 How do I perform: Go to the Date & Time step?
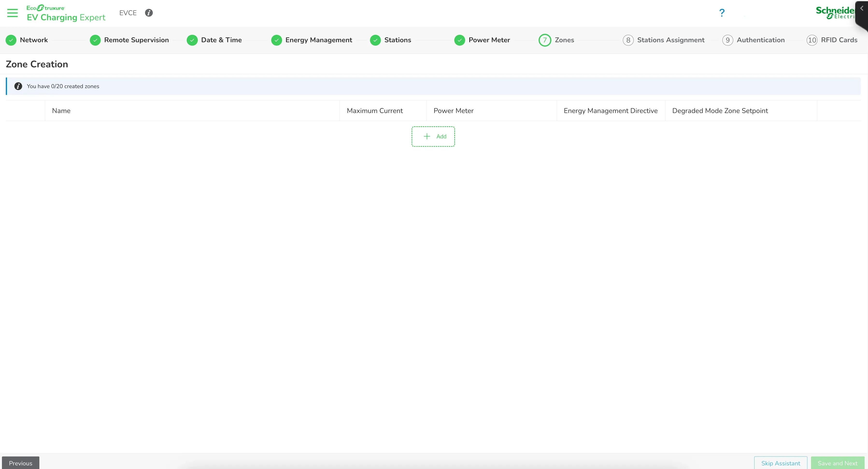coord(221,40)
